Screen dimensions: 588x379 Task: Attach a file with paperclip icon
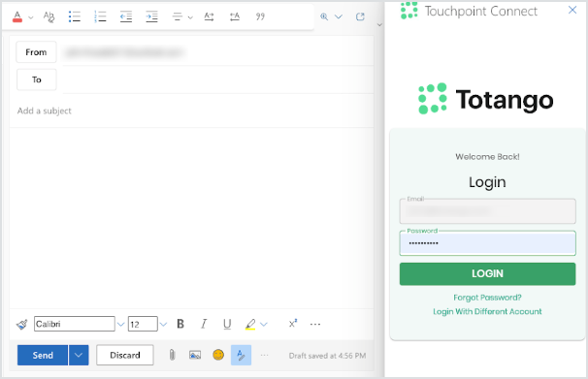172,355
